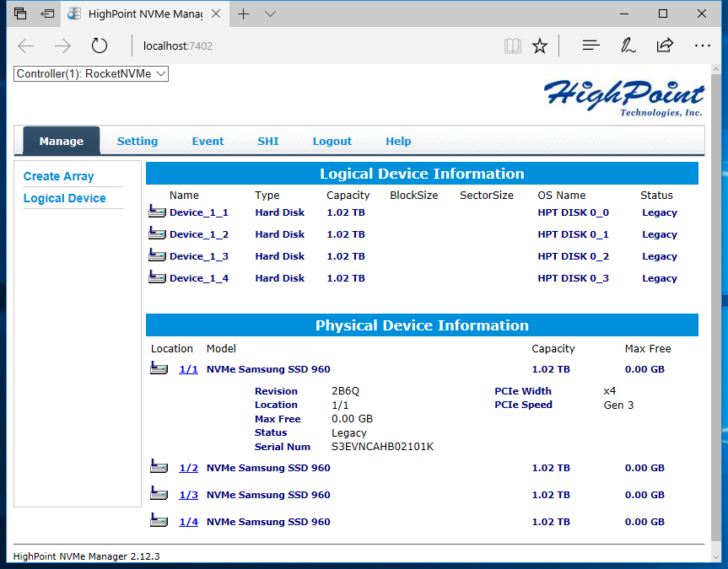Click the Device_1_1 name text
728x569 pixels.
199,212
